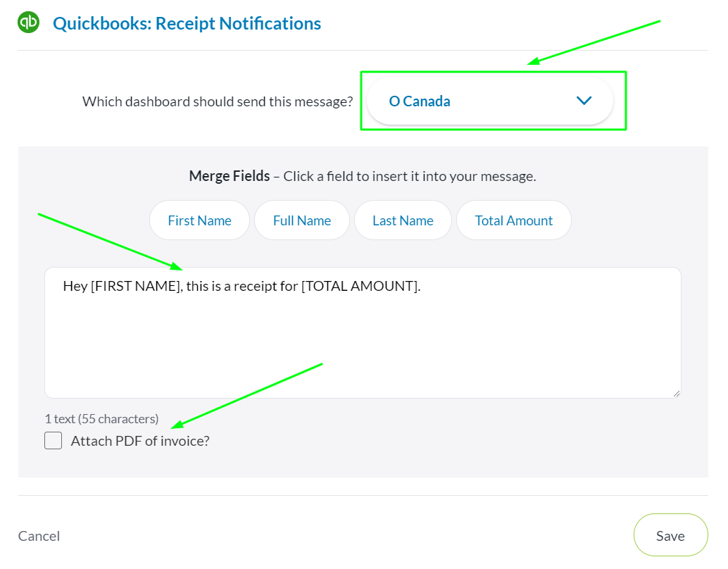Viewport: 728px width, 569px height.
Task: Click the 'Quickbooks: Receipt Notifications' heading
Action: (187, 23)
